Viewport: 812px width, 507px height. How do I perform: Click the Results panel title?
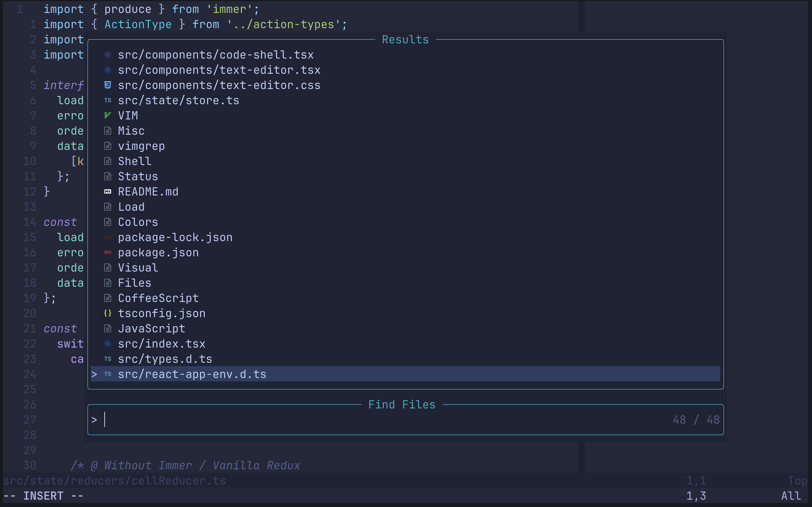(405, 39)
